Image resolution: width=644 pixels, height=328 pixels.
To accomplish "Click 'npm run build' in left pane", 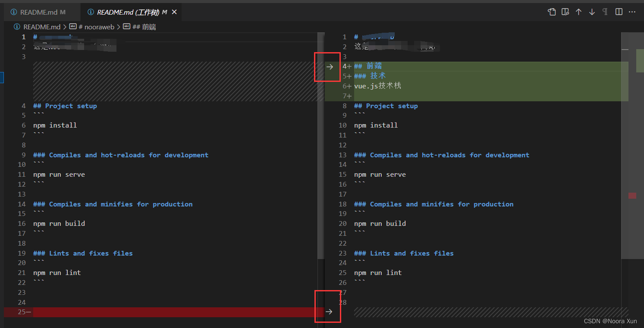I will coord(59,224).
